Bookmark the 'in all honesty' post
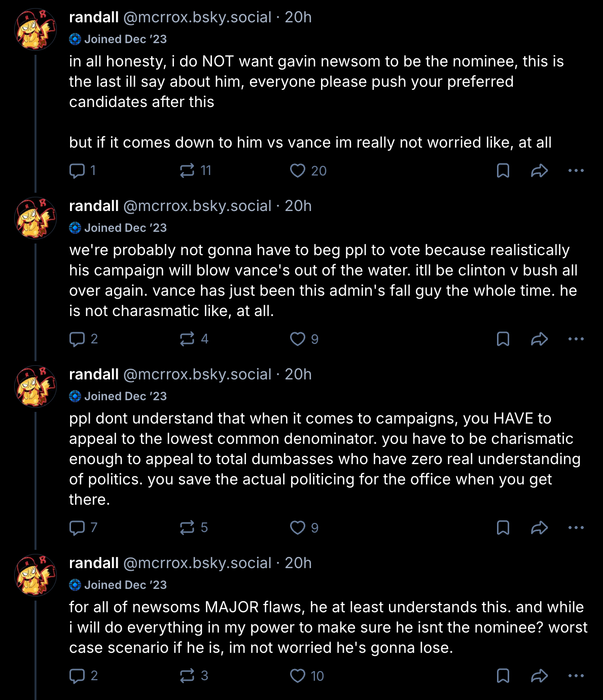The image size is (603, 700). (503, 171)
